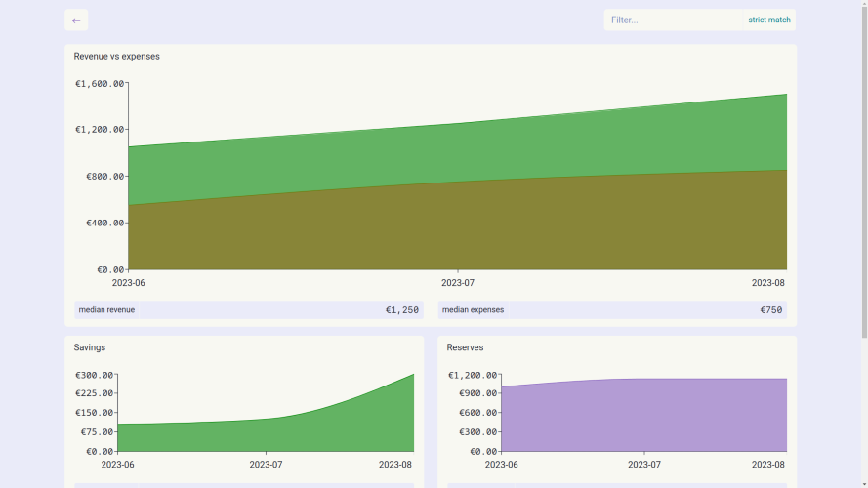Click the Revenue vs expenses title
The image size is (868, 488).
(x=117, y=56)
